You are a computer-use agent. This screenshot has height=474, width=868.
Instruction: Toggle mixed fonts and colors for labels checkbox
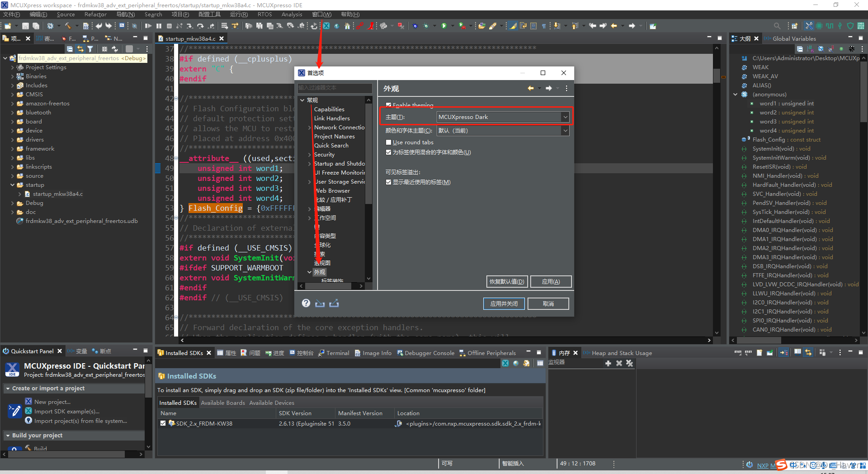pyautogui.click(x=388, y=152)
